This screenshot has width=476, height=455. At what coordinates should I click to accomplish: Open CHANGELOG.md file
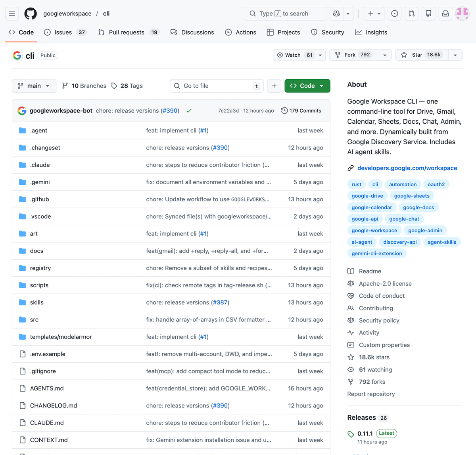54,405
